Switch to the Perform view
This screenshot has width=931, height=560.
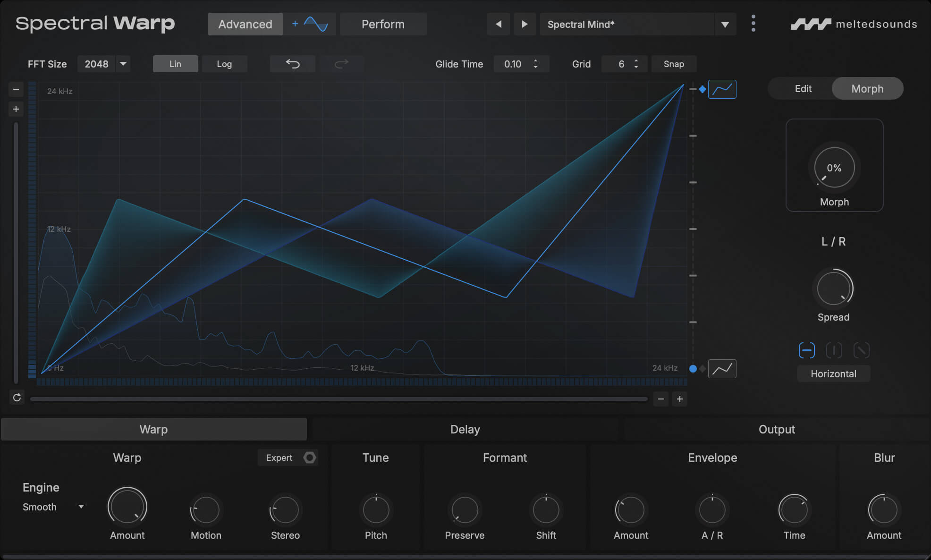(383, 24)
